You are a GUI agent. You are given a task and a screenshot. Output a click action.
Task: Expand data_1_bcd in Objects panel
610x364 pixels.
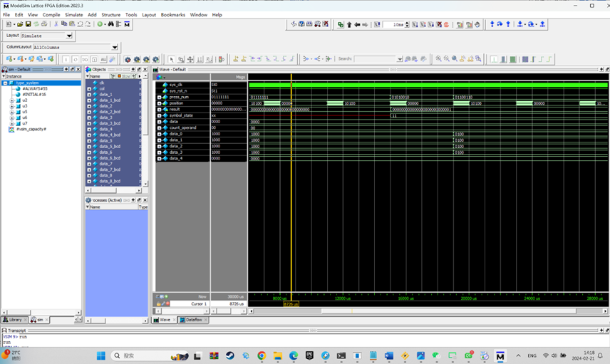(x=89, y=100)
